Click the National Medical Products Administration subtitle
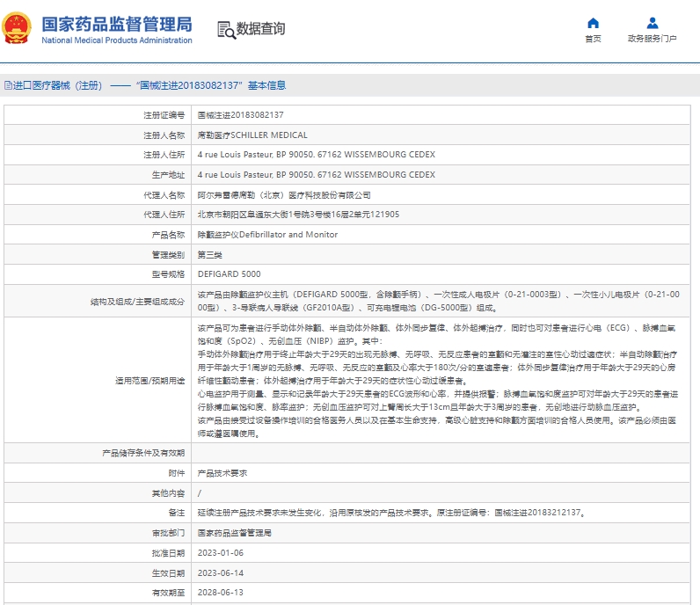The height and width of the screenshot is (605, 700). pos(117,40)
